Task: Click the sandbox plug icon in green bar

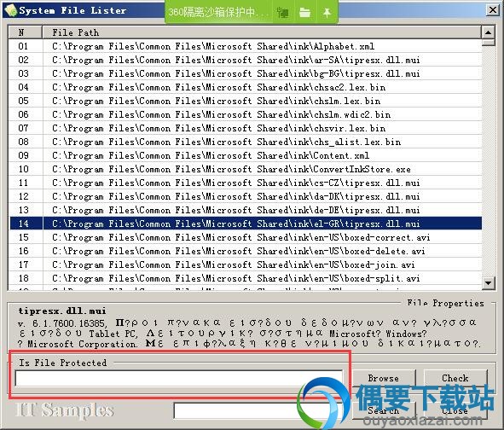Action: click(282, 13)
